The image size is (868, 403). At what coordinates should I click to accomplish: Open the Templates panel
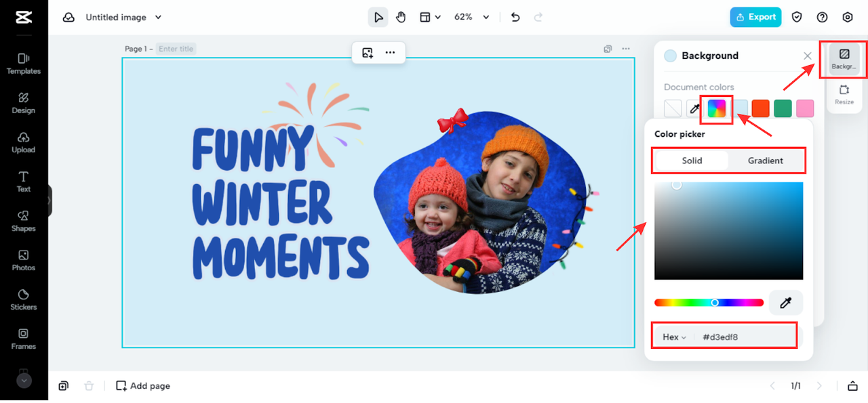[24, 64]
